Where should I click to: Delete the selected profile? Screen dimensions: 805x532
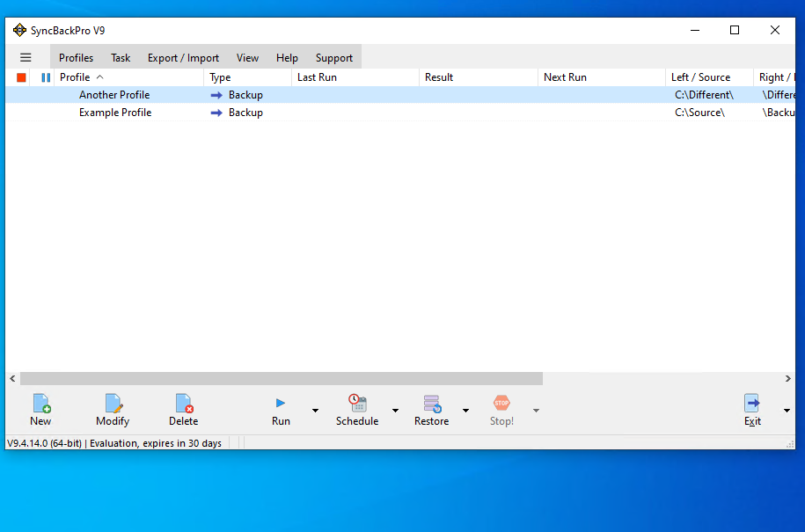coord(183,410)
